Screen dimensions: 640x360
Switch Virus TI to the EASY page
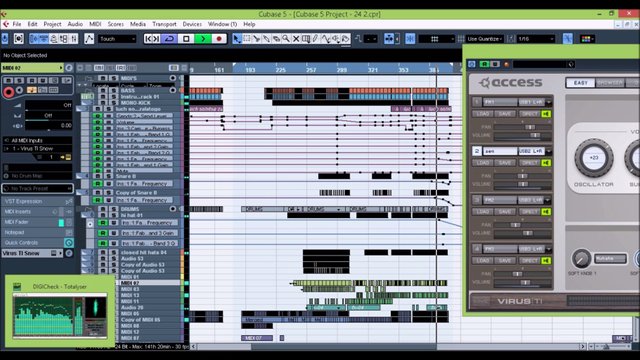(580, 83)
